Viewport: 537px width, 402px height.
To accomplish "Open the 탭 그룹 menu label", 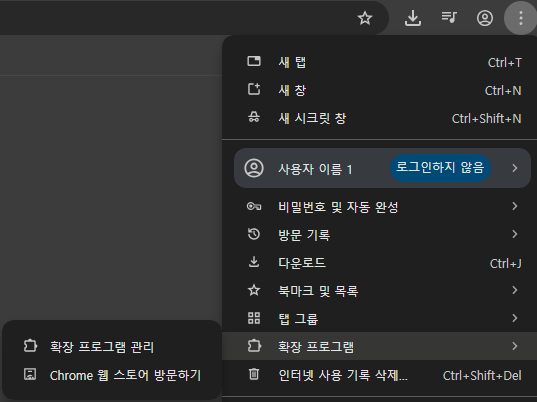I will point(298,319).
